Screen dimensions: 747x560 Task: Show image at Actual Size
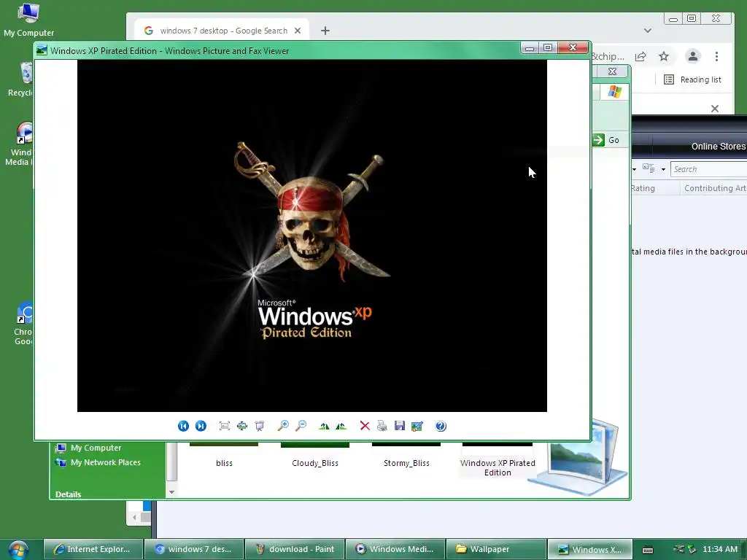(x=242, y=426)
